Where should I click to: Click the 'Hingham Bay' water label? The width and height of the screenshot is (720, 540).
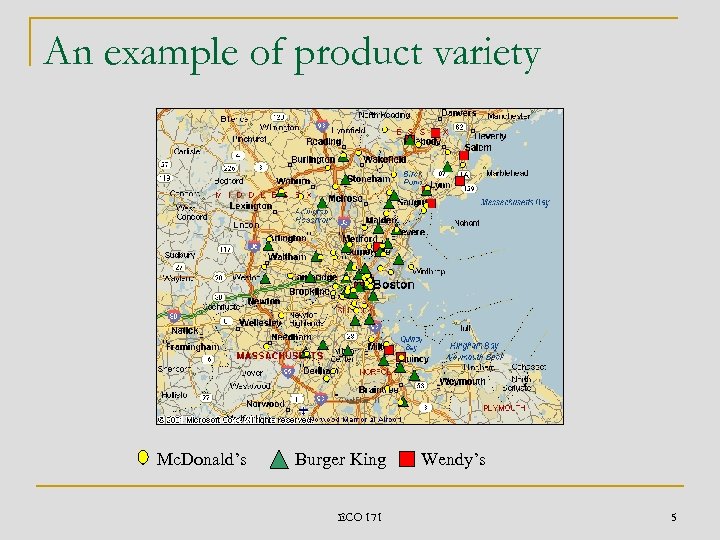[x=474, y=346]
